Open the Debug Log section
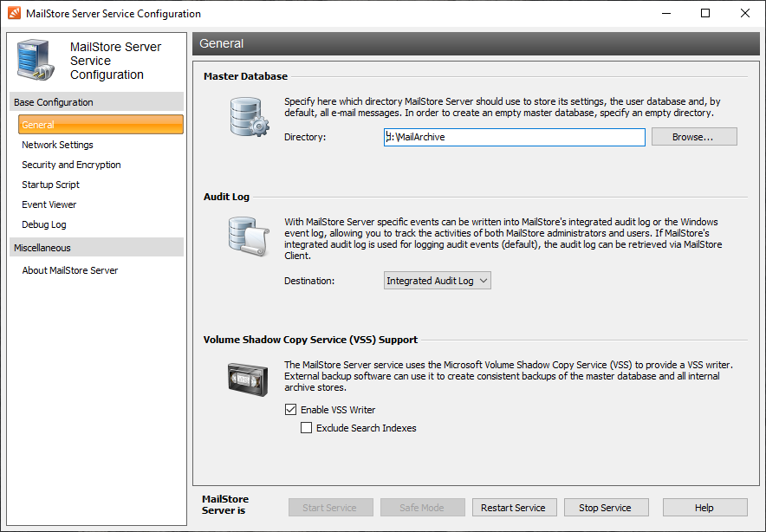This screenshot has width=766, height=532. tap(44, 224)
